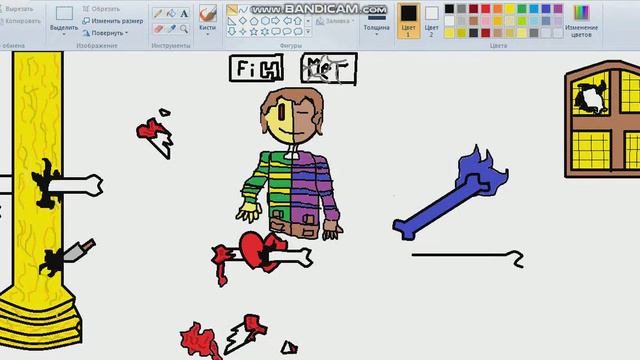The width and height of the screenshot is (640, 360).
Task: Pick the indigo palette swatch
Action: (x=546, y=9)
